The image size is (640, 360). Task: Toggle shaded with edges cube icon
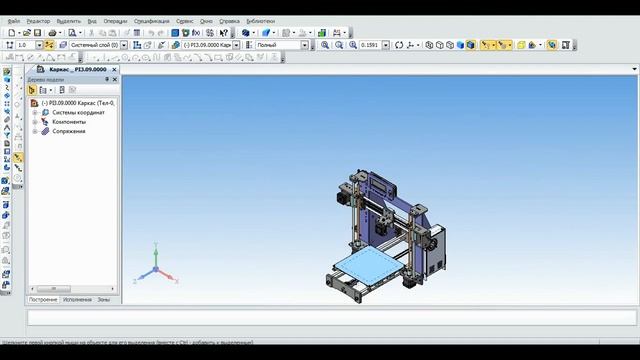(471, 45)
